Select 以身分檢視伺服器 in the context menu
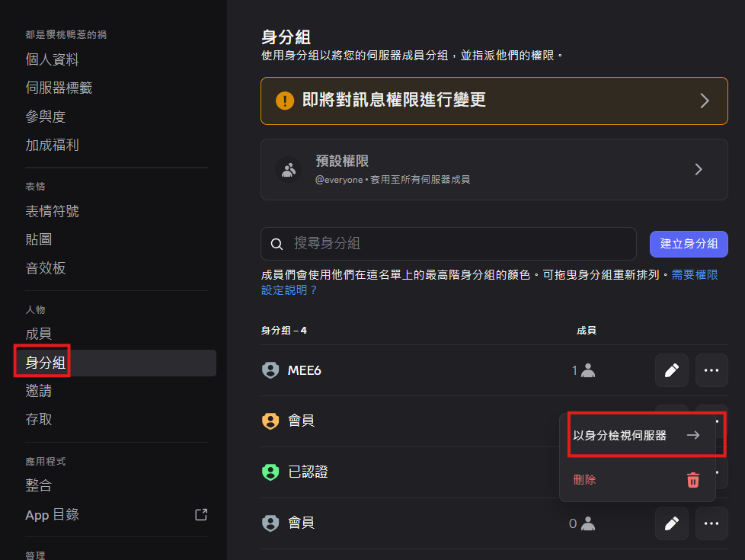Screen dimensions: 745x560 pos(636,435)
